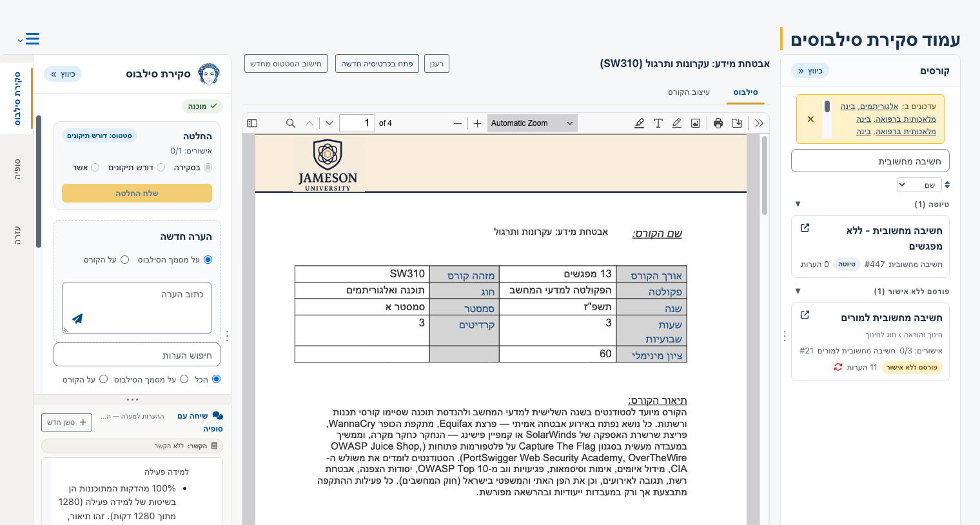
Task: Click the שלח החלטה button
Action: (137, 193)
